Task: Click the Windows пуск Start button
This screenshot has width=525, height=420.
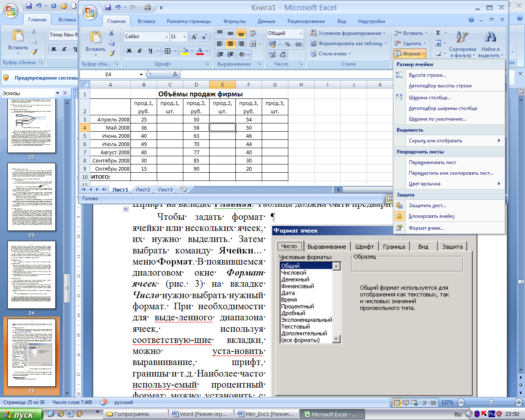Action: [21, 415]
